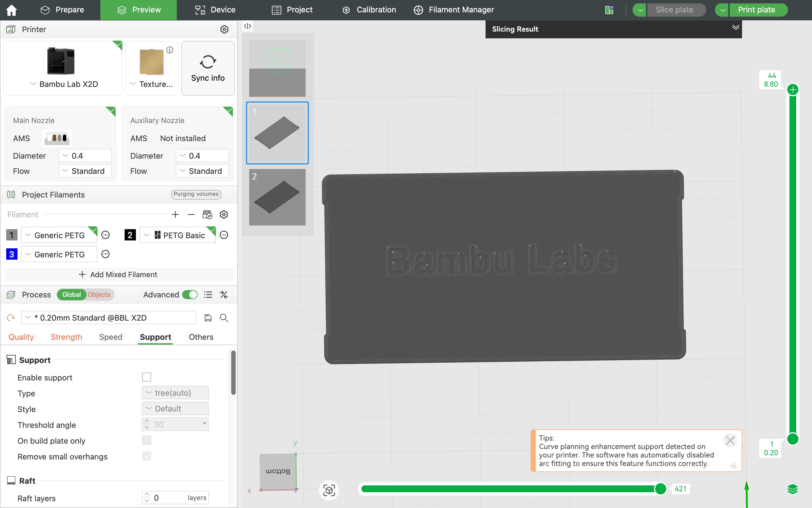Select Global process scope
The height and width of the screenshot is (508, 812).
click(71, 295)
